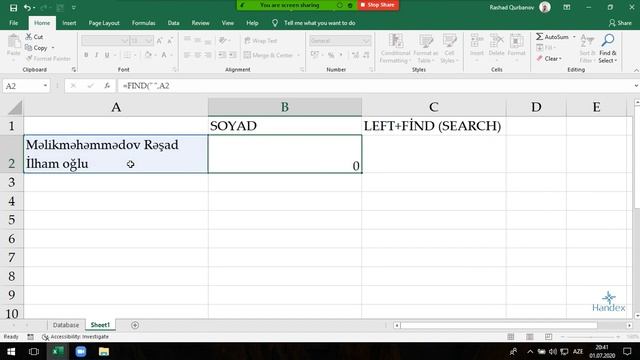Switch to the Review tab
Image resolution: width=640 pixels, height=360 pixels.
pyautogui.click(x=200, y=23)
